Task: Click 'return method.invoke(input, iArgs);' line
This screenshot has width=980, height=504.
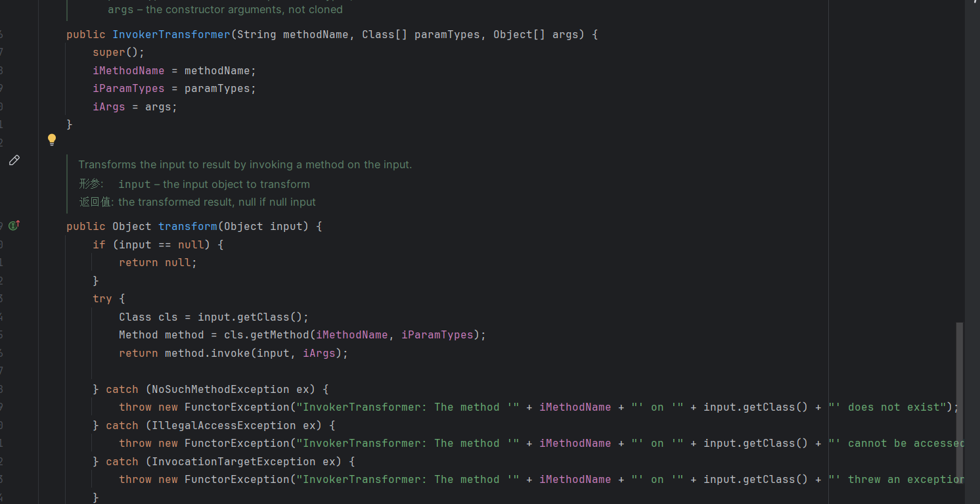Action: 234,353
